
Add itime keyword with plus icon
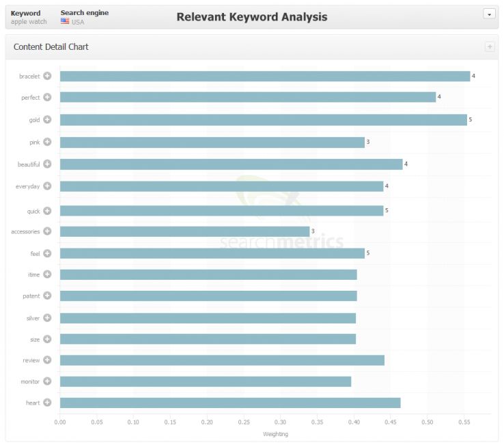coord(47,274)
